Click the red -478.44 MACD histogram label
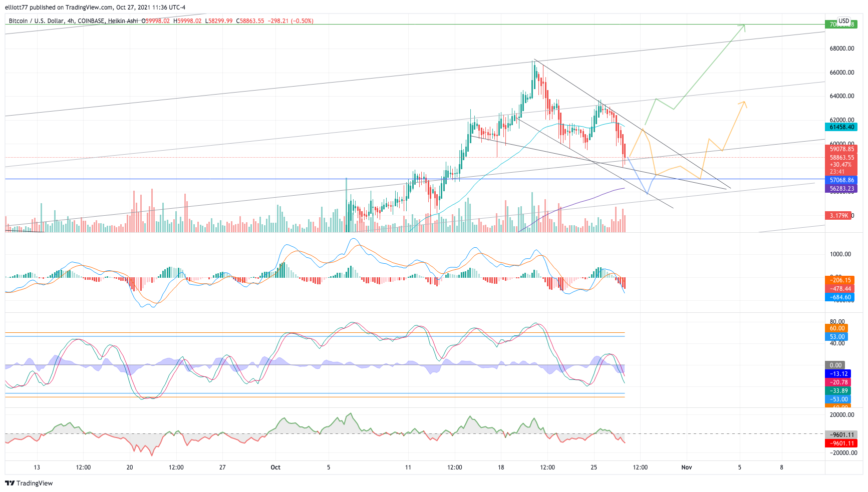Viewport: 868px width, 492px height. click(839, 289)
